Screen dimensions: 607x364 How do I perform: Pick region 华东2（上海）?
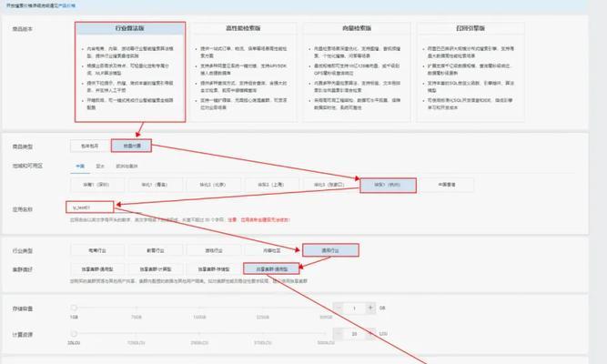(x=272, y=185)
